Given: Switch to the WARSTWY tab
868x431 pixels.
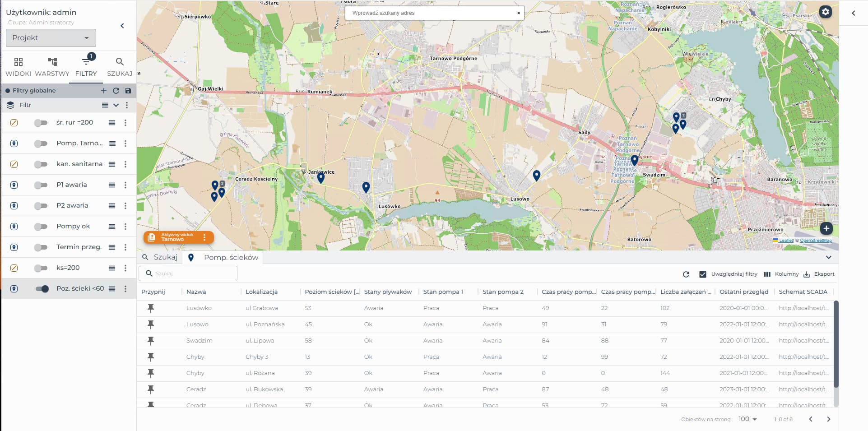Looking at the screenshot, I should coord(52,67).
